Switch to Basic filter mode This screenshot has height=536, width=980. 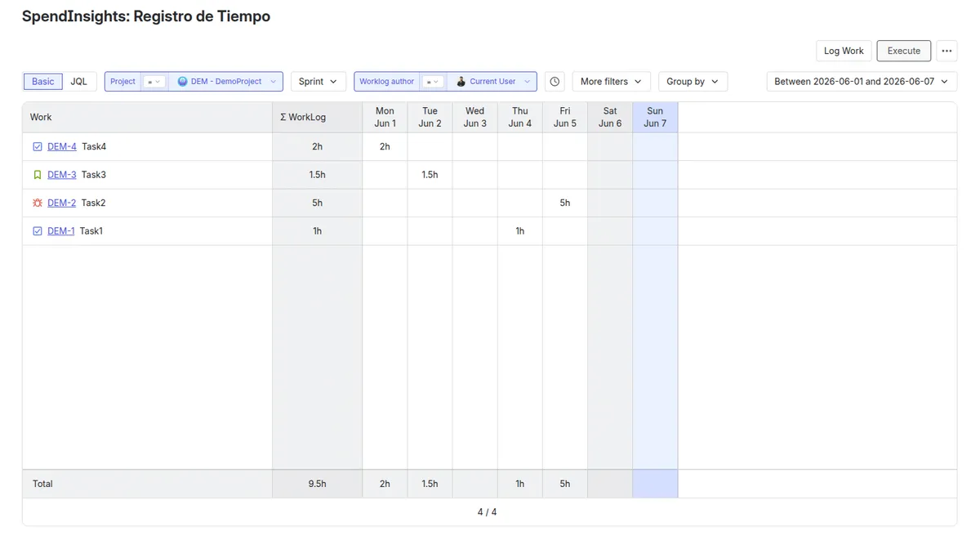click(43, 82)
